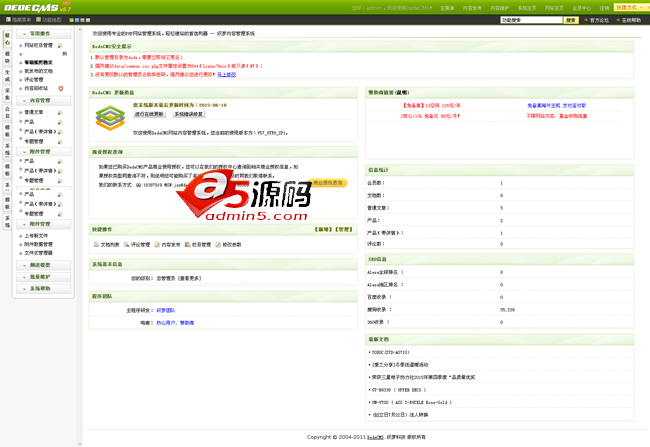Click the 隐藏菜单 hide-menu icon

[x=8, y=19]
